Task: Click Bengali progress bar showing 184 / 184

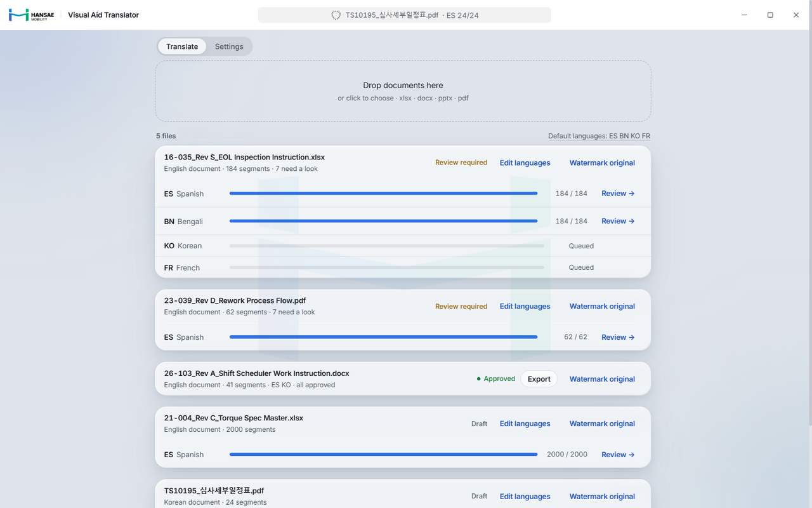Action: 383,221
